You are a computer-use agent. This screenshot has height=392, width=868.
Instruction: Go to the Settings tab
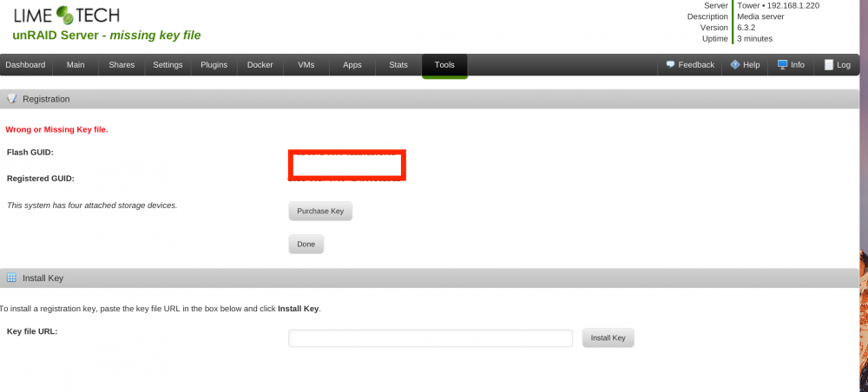coord(168,65)
